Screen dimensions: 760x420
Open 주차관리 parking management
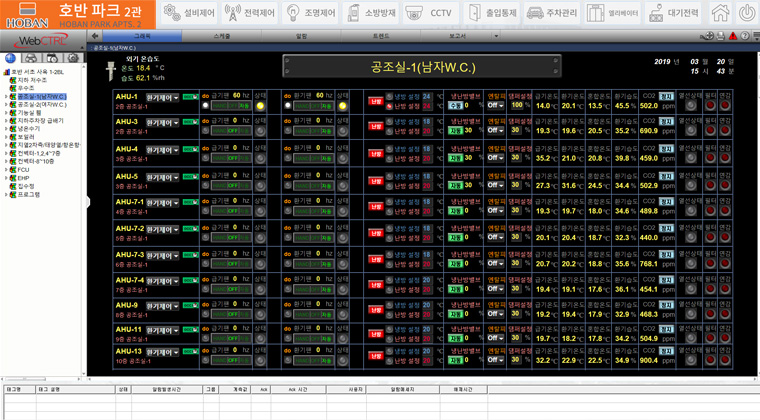pyautogui.click(x=552, y=13)
